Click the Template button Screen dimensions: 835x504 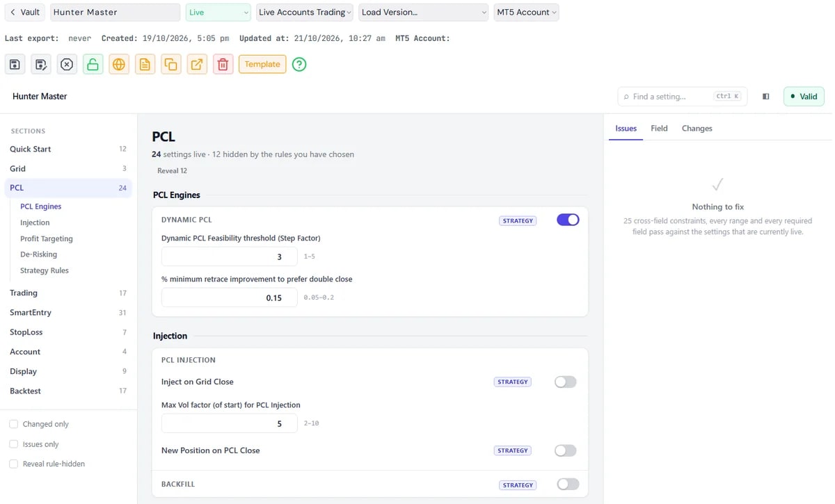pyautogui.click(x=262, y=65)
